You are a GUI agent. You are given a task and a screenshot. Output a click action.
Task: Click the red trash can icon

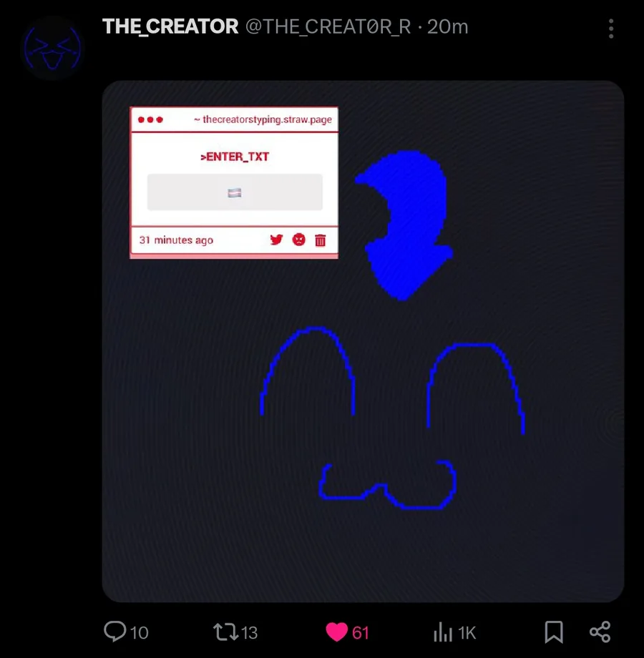click(321, 240)
